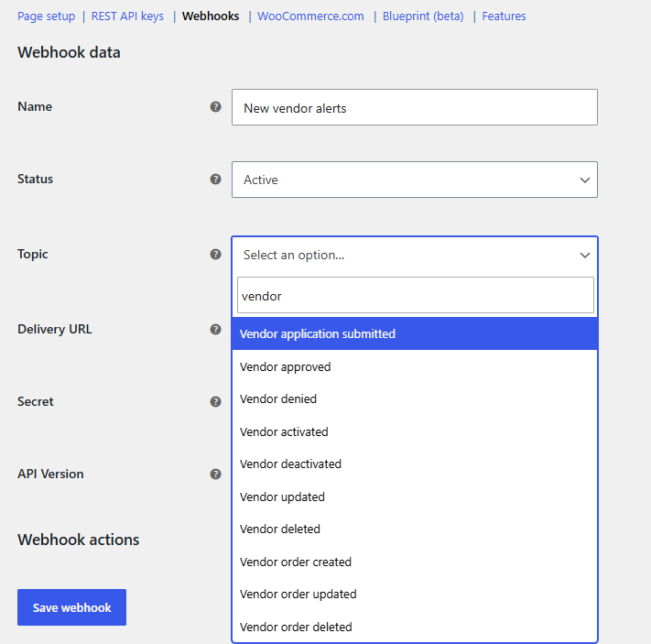Click the Webhook data heading
This screenshot has width=651, height=644.
point(69,52)
